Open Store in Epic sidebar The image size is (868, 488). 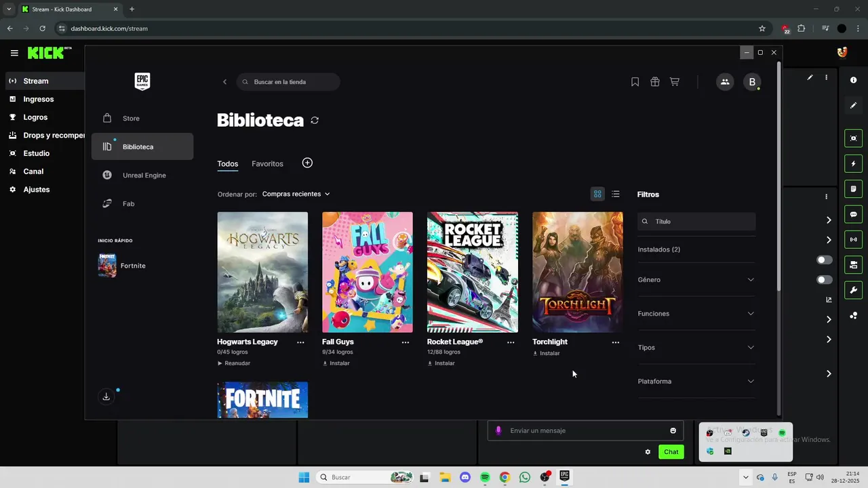tap(142, 119)
